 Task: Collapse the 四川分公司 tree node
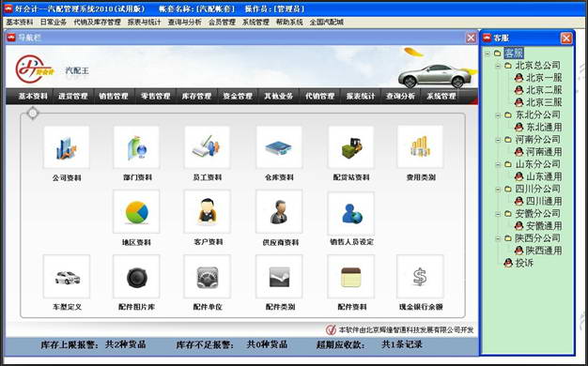(498, 190)
